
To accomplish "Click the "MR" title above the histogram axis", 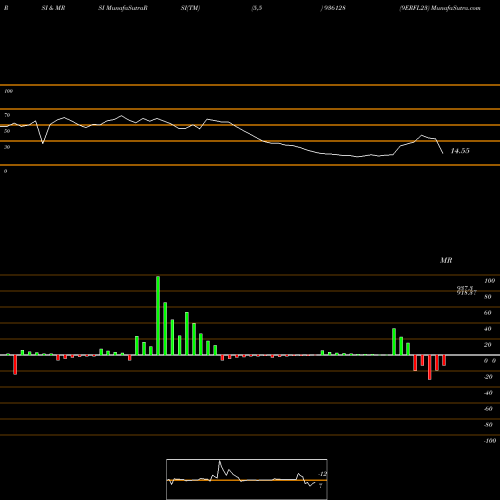I will coord(446,260).
